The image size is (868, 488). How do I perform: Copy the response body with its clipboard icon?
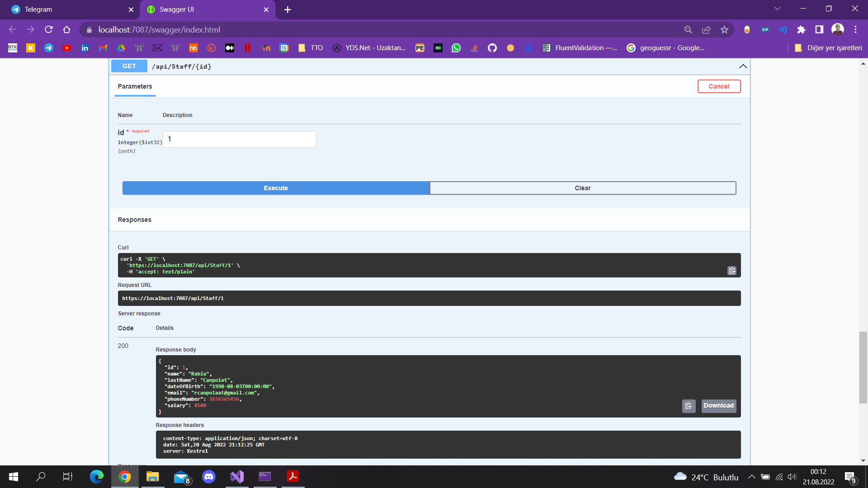point(689,406)
